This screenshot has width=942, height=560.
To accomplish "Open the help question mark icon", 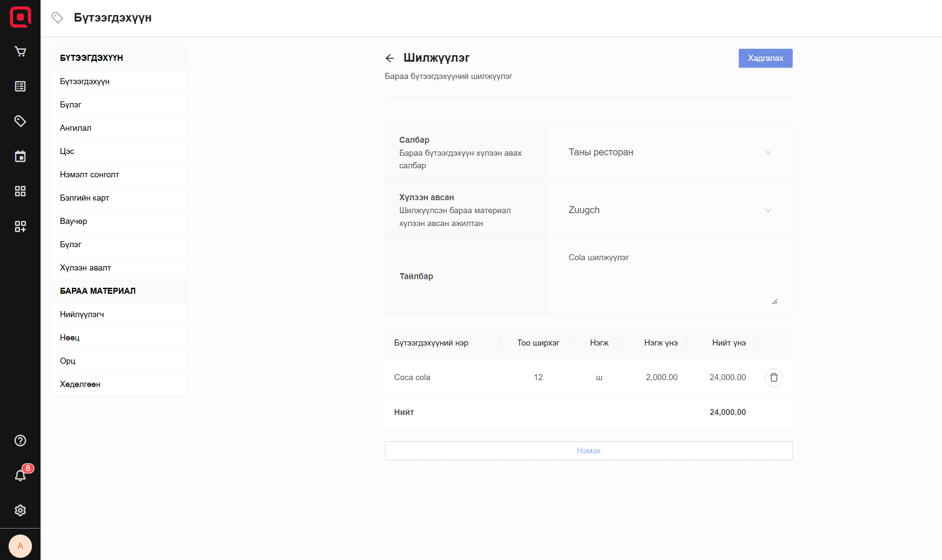I will (x=20, y=440).
